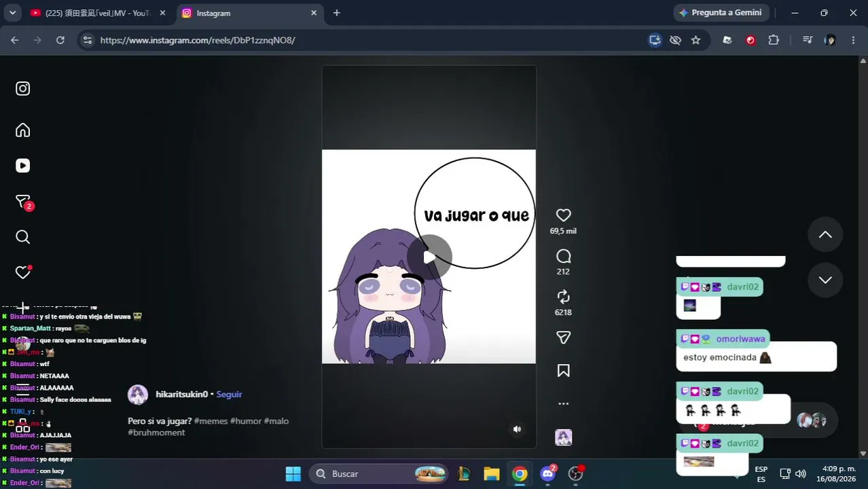The width and height of the screenshot is (868, 489).
Task: Click the install app icon in address bar
Action: click(655, 40)
